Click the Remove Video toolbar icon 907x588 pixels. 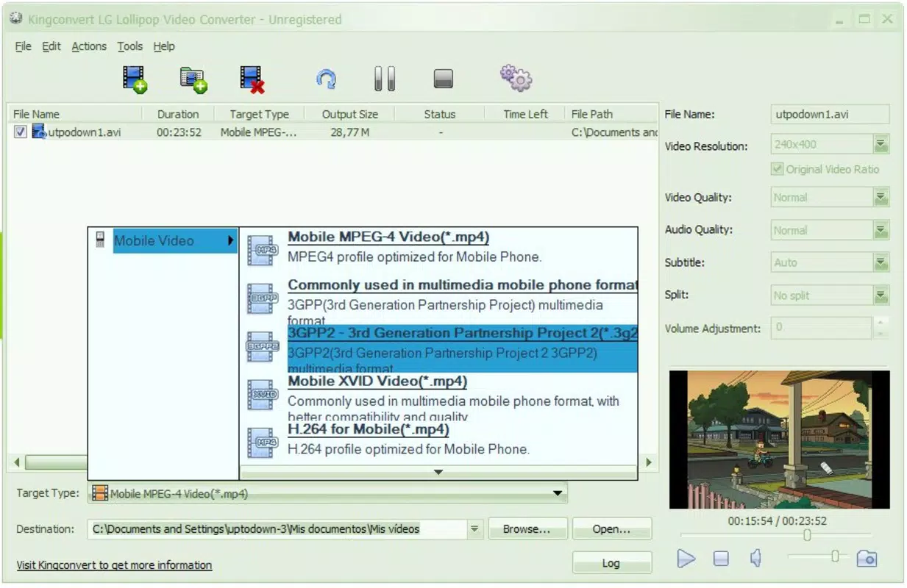point(252,79)
